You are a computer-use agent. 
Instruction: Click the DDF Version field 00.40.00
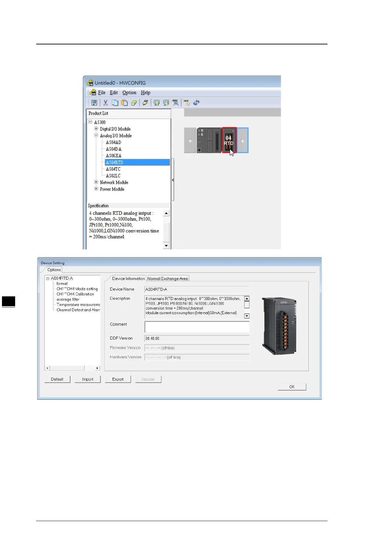coord(197,339)
